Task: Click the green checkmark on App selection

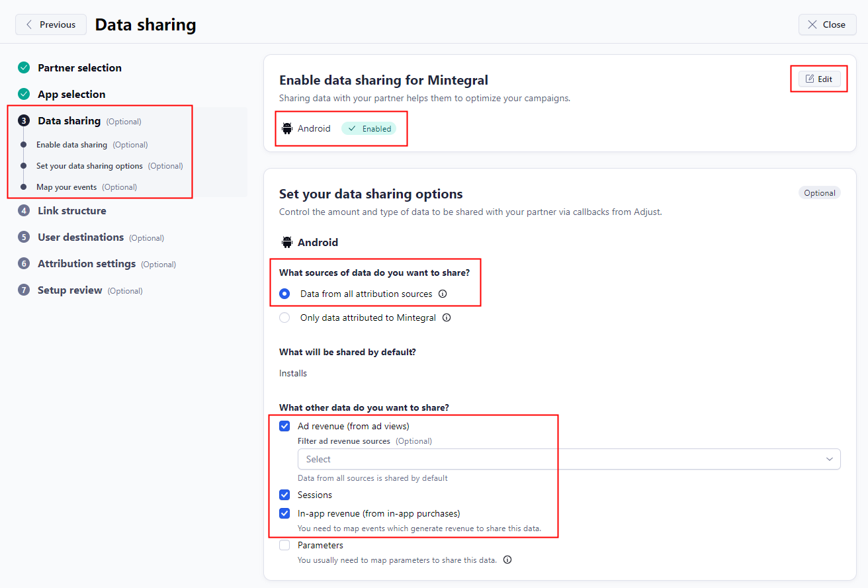Action: pos(24,94)
